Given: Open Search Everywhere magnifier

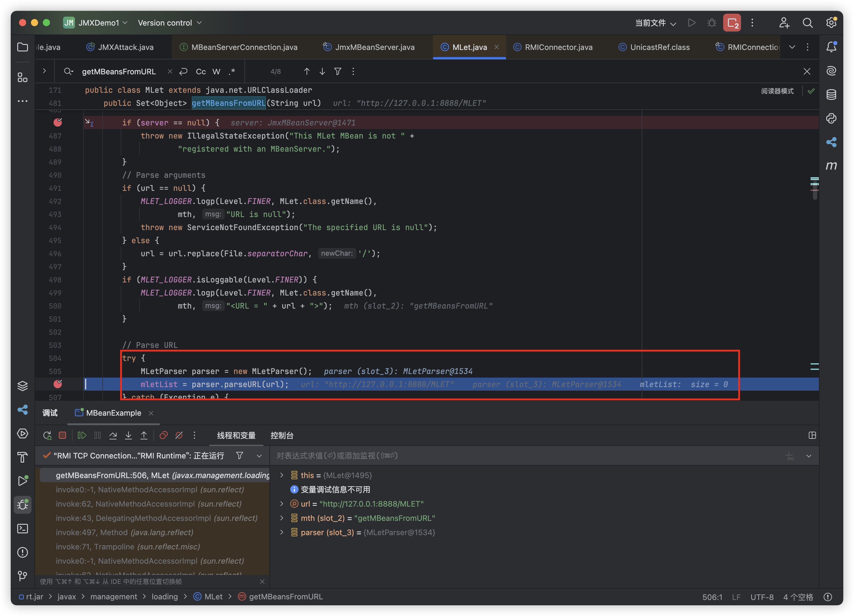Looking at the screenshot, I should pos(807,23).
